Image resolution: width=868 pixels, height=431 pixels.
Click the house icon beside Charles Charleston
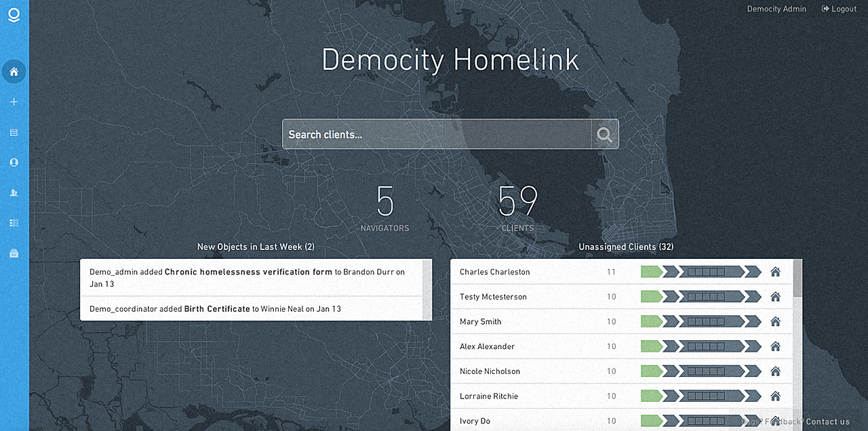[x=775, y=271]
